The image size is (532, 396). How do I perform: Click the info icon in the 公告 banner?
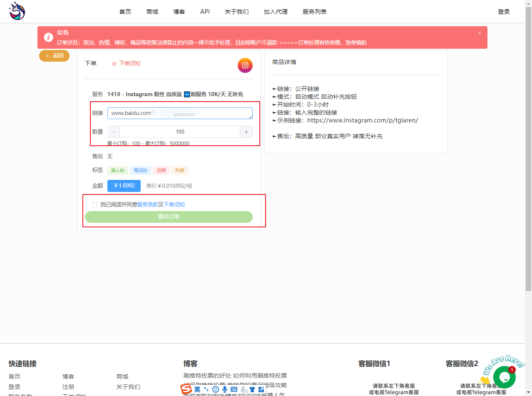pos(49,37)
